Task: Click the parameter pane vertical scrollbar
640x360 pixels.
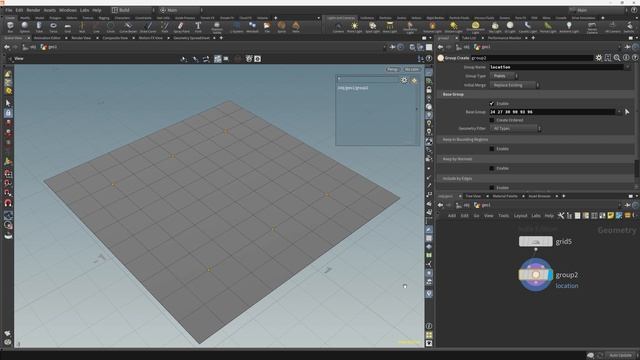Action: (636, 168)
